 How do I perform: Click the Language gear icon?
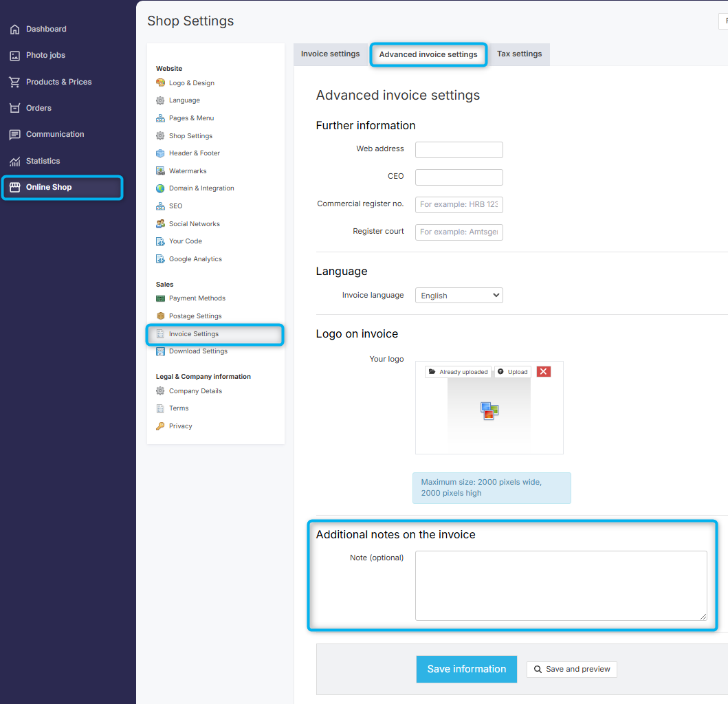point(160,100)
